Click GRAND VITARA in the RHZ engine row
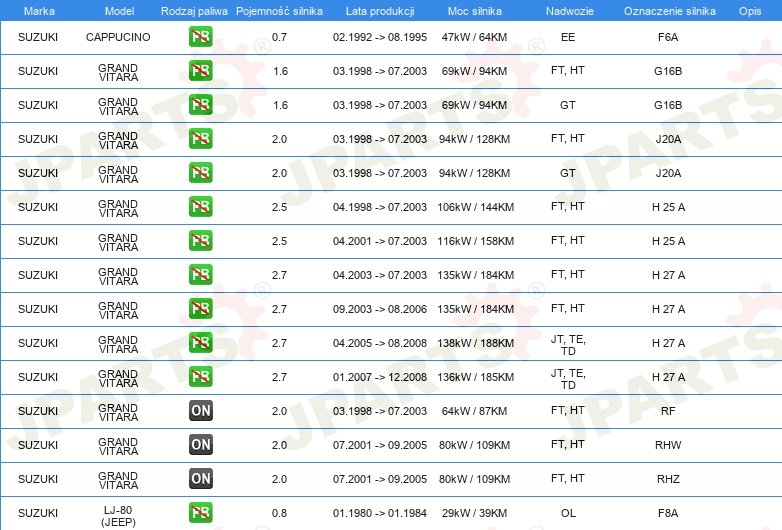The height and width of the screenshot is (530, 782). tap(118, 480)
